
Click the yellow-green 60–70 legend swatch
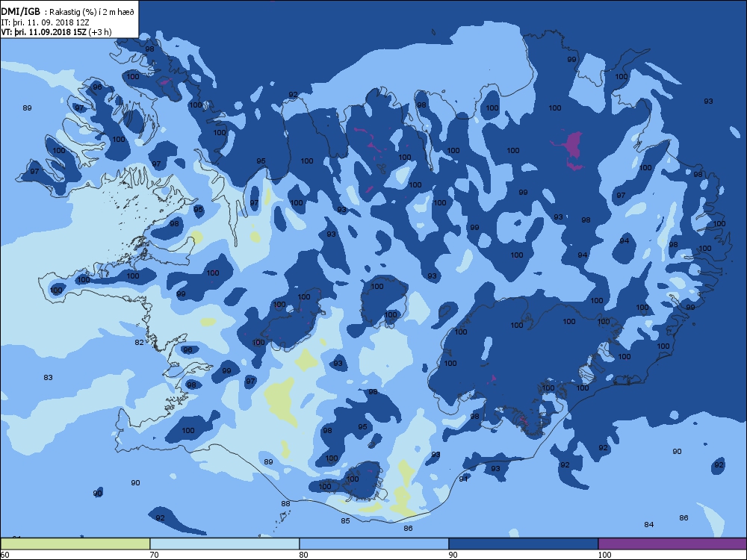pyautogui.click(x=75, y=544)
